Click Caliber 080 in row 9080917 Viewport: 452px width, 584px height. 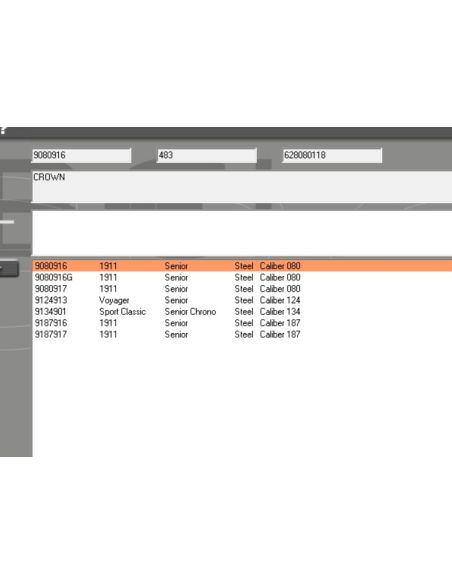pos(280,289)
